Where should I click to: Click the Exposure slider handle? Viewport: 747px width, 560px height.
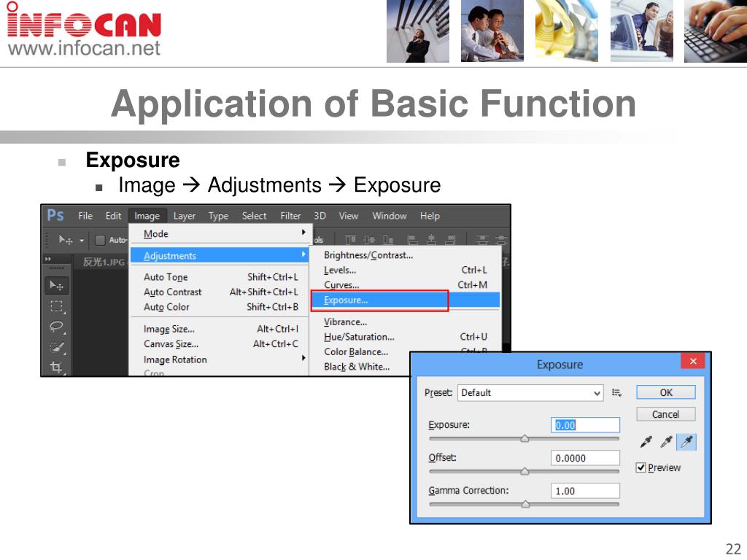click(525, 438)
